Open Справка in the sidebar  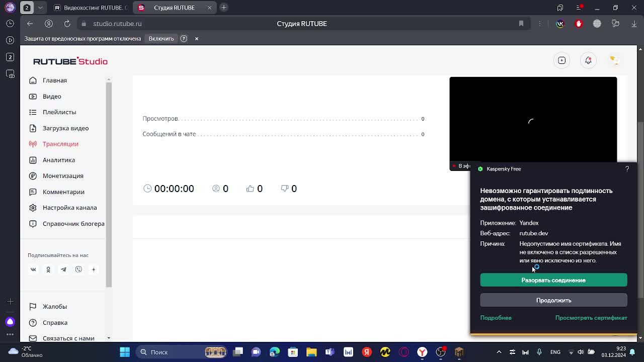tap(55, 322)
